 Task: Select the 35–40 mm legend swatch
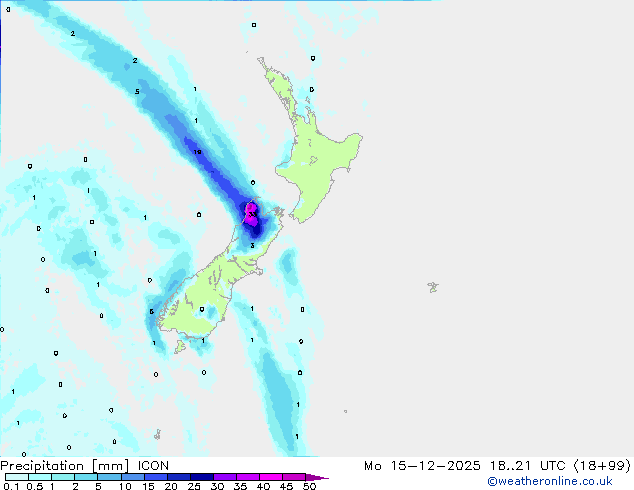tap(247, 477)
